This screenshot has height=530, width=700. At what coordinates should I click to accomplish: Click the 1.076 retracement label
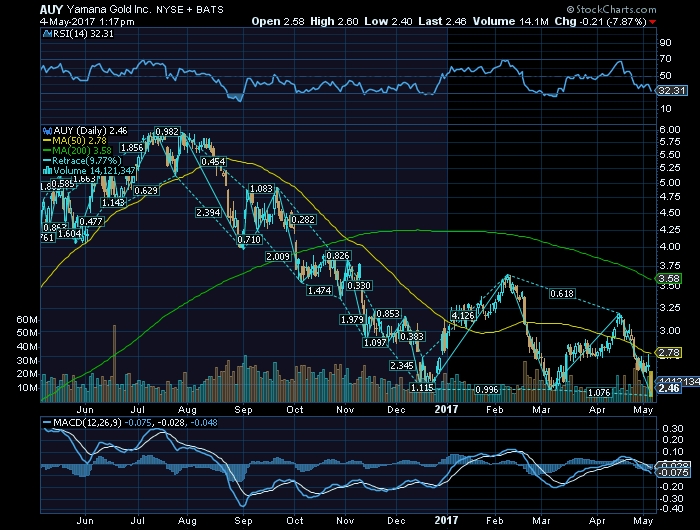point(599,392)
